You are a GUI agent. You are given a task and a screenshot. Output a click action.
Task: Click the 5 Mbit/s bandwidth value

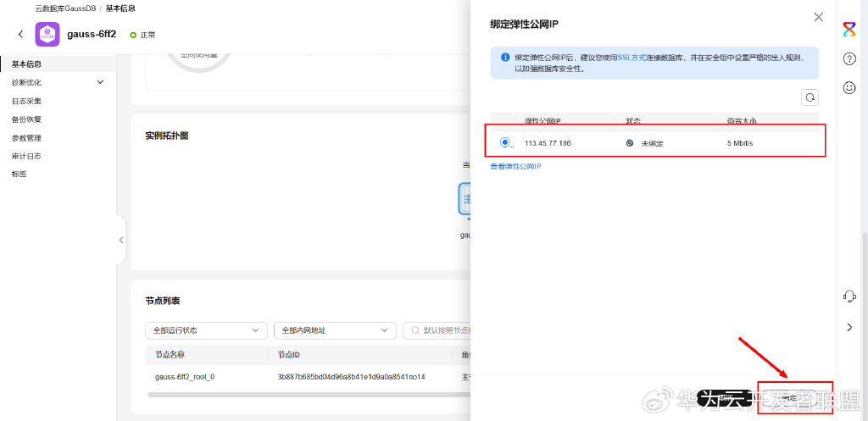740,143
